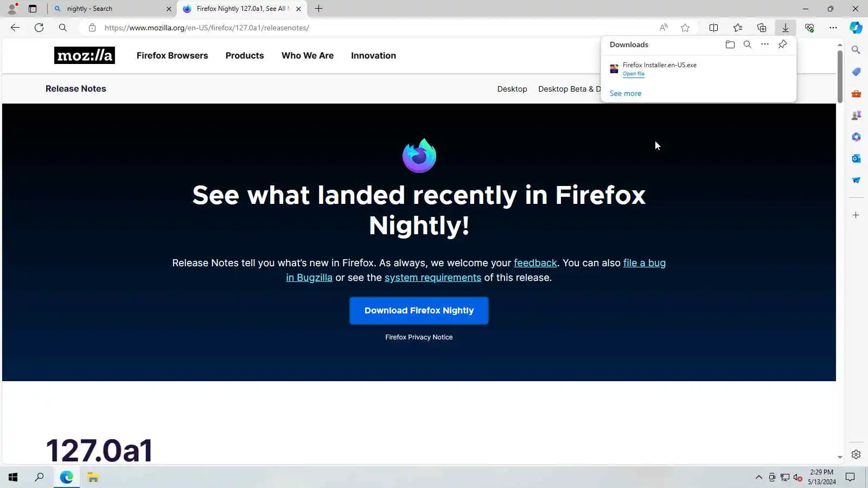Viewport: 868px width, 488px height.
Task: Open sidebar Microsoft 365 icon
Action: pyautogui.click(x=856, y=137)
